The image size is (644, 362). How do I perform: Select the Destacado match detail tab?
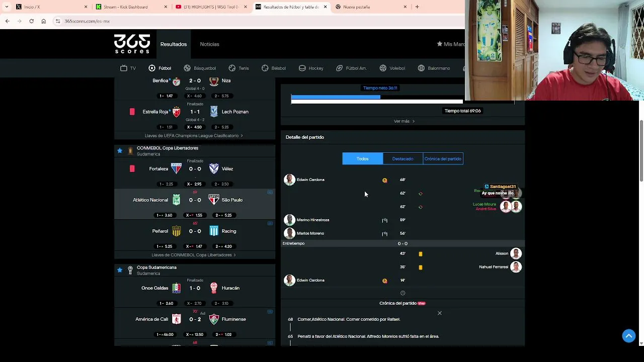coord(403,159)
